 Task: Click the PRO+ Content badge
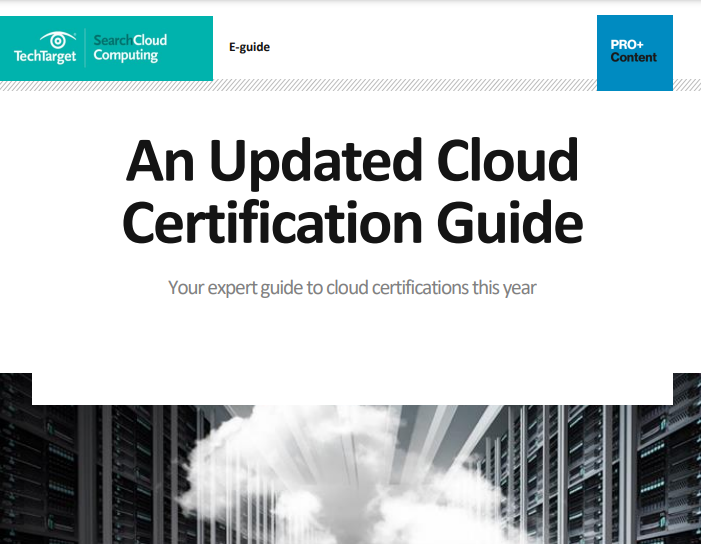(634, 53)
